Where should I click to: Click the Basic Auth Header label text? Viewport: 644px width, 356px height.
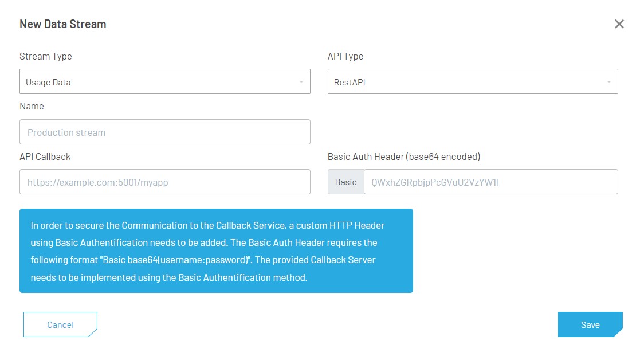[404, 157]
